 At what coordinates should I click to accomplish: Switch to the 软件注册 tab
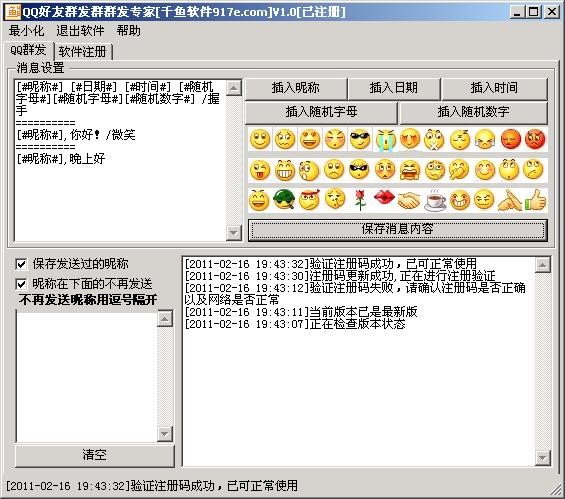coord(83,52)
